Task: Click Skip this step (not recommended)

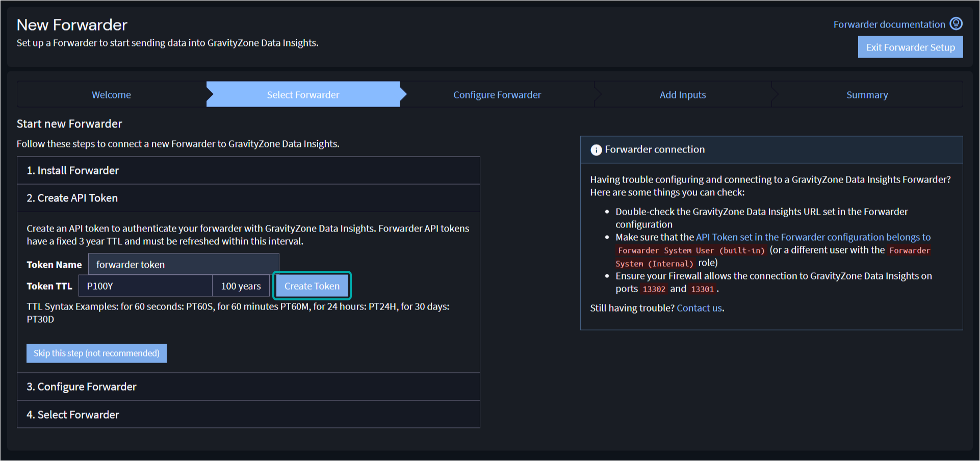Action: point(96,353)
